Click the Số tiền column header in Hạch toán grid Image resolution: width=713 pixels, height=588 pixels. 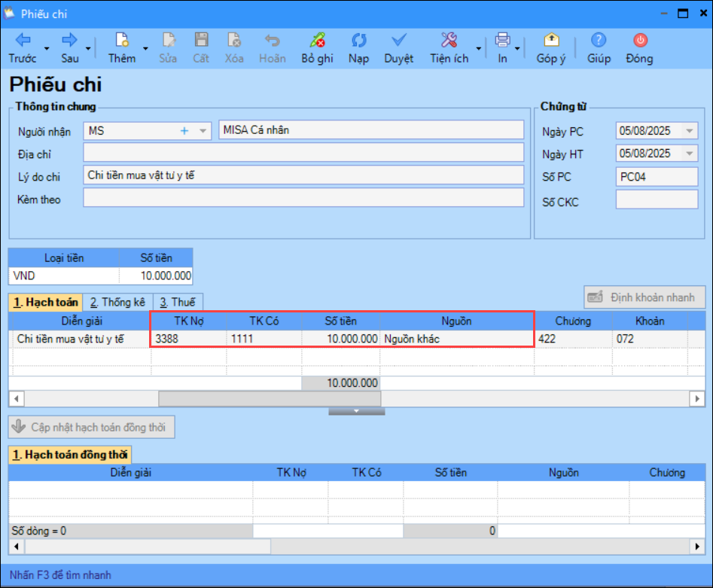[340, 321]
